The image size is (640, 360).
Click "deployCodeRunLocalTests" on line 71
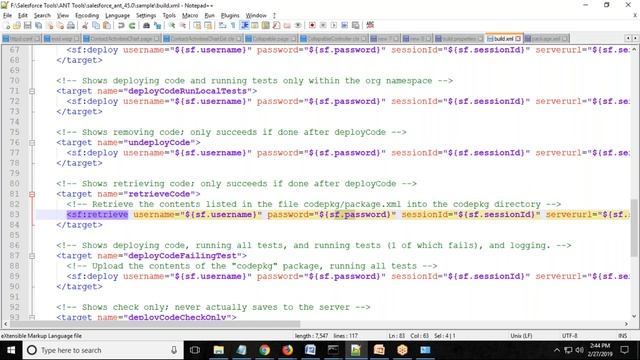tap(188, 91)
